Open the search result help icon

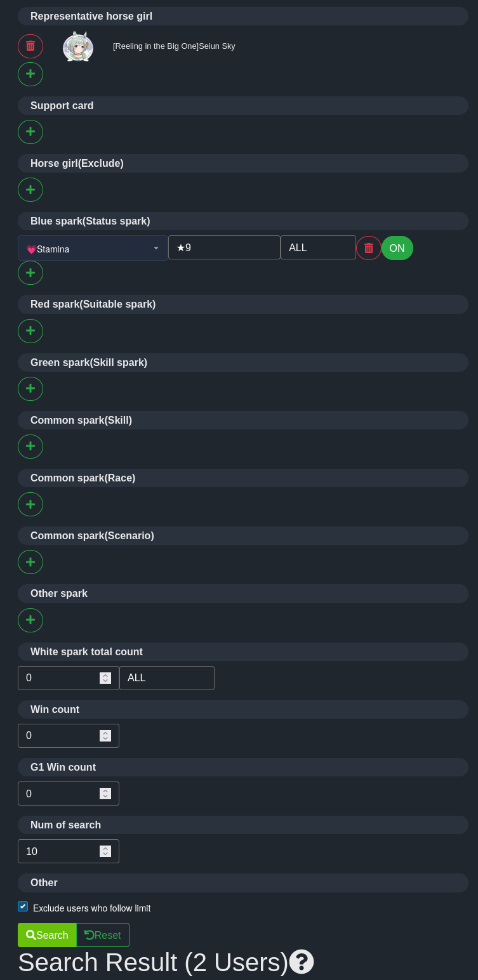pyautogui.click(x=302, y=962)
